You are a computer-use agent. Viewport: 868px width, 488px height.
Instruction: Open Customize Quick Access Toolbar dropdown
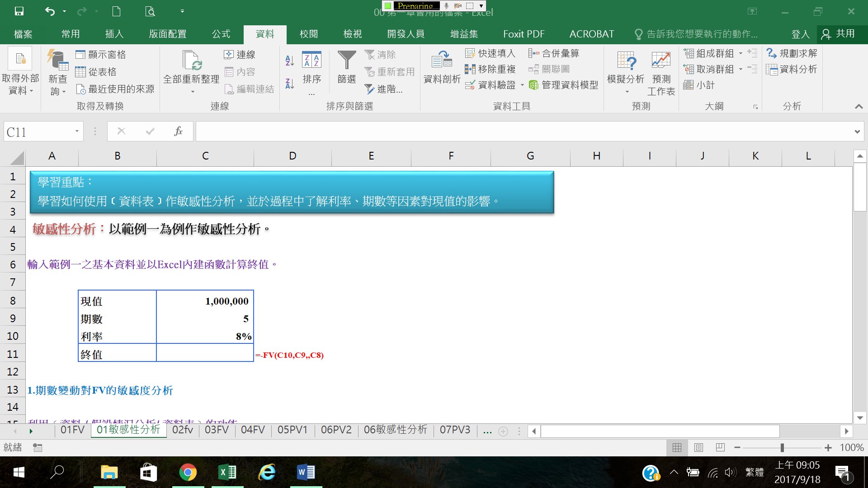pyautogui.click(x=182, y=11)
